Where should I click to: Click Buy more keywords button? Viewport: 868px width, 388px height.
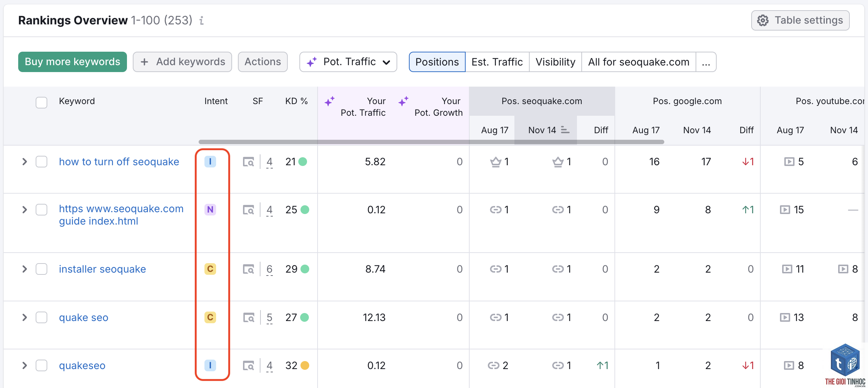[72, 62]
